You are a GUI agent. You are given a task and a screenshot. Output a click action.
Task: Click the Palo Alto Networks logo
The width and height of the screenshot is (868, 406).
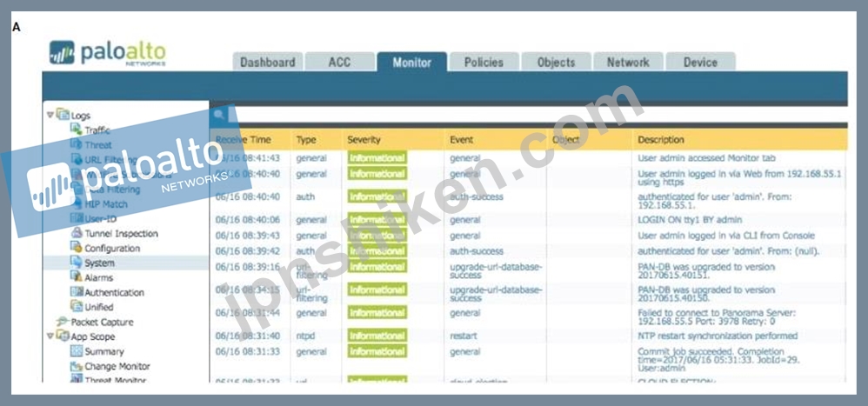[x=107, y=53]
